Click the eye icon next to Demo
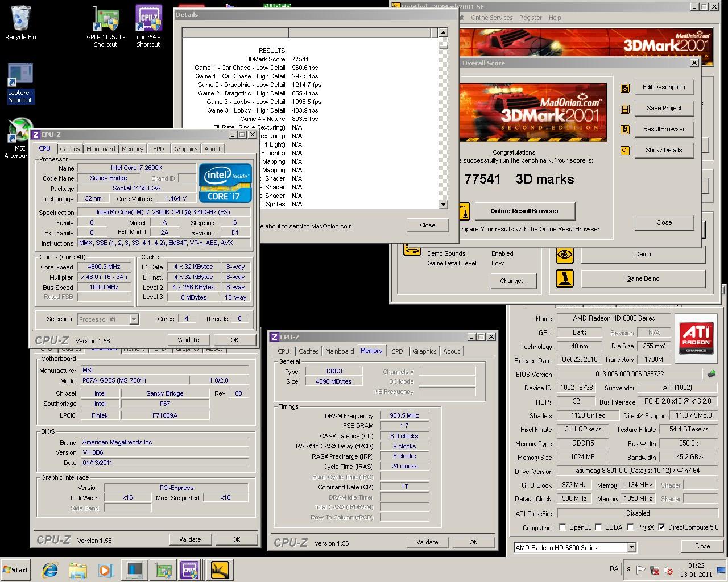 565,255
